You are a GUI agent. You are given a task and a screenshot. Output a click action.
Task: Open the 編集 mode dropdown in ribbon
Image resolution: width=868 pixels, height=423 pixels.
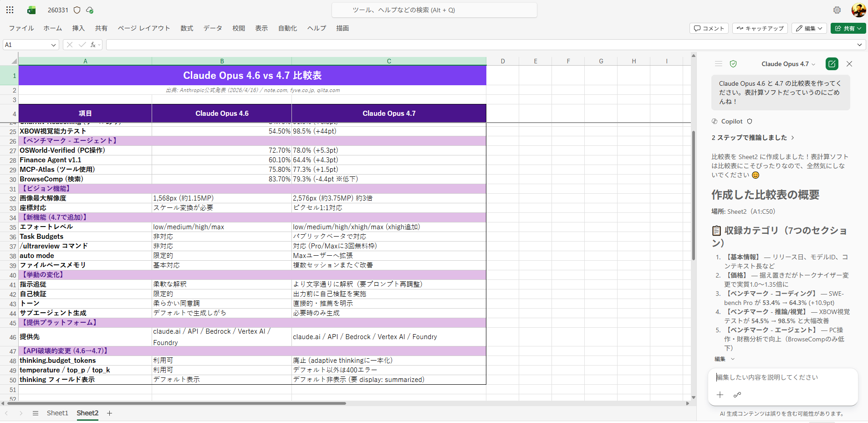[809, 28]
